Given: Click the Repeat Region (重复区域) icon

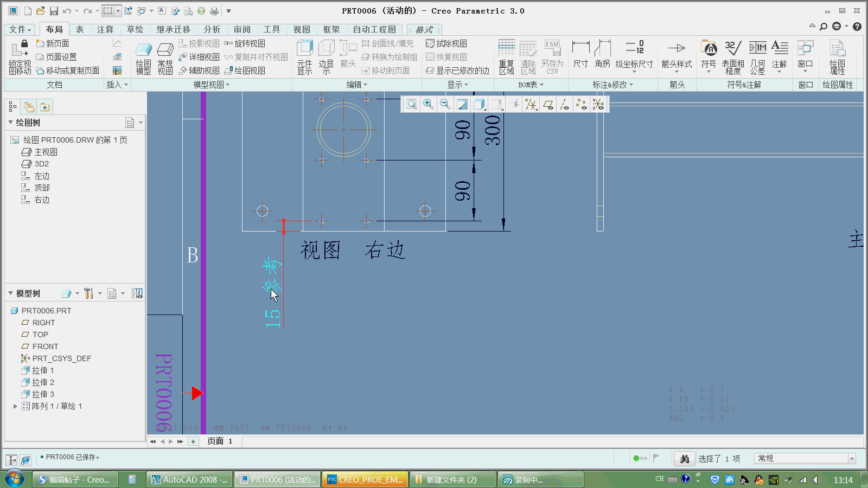Looking at the screenshot, I should 507,57.
